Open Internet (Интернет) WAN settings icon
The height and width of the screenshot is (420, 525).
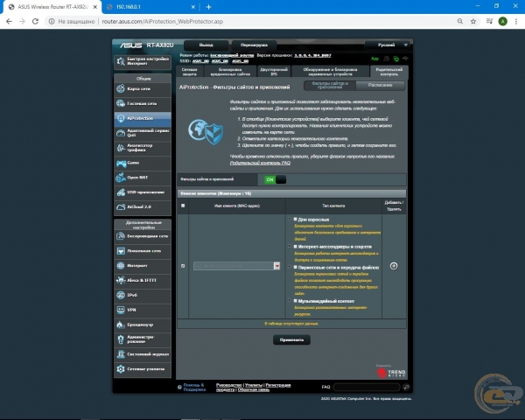(x=121, y=266)
